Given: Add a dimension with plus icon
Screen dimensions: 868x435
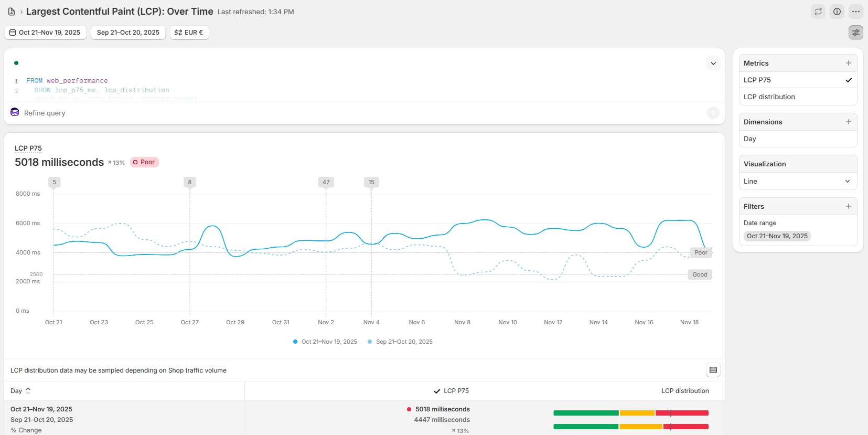Looking at the screenshot, I should [x=849, y=122].
